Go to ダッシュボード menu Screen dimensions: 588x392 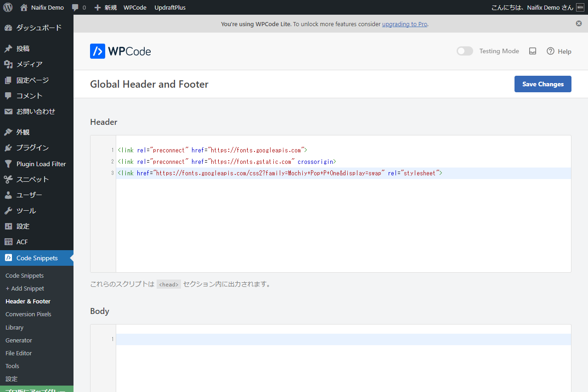pyautogui.click(x=37, y=28)
